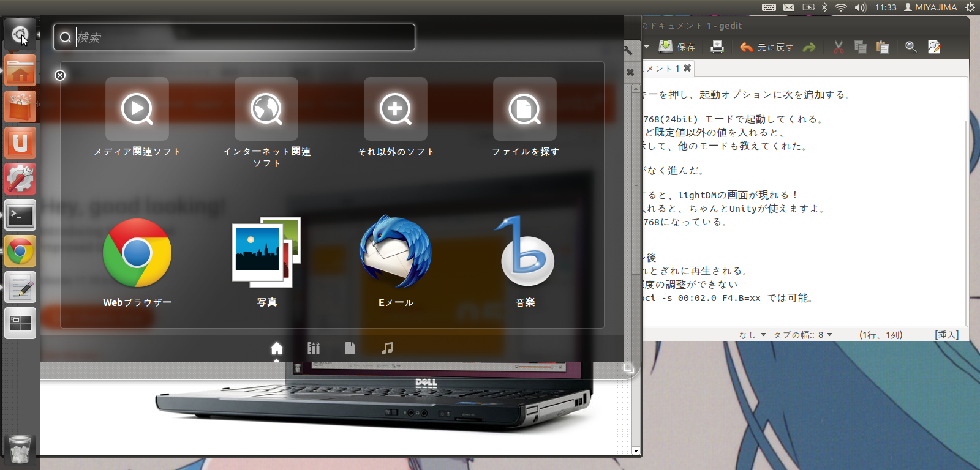Viewport: 980px width, 470px height.
Task: Click the copy icon in gedit toolbar
Action: coord(861,47)
